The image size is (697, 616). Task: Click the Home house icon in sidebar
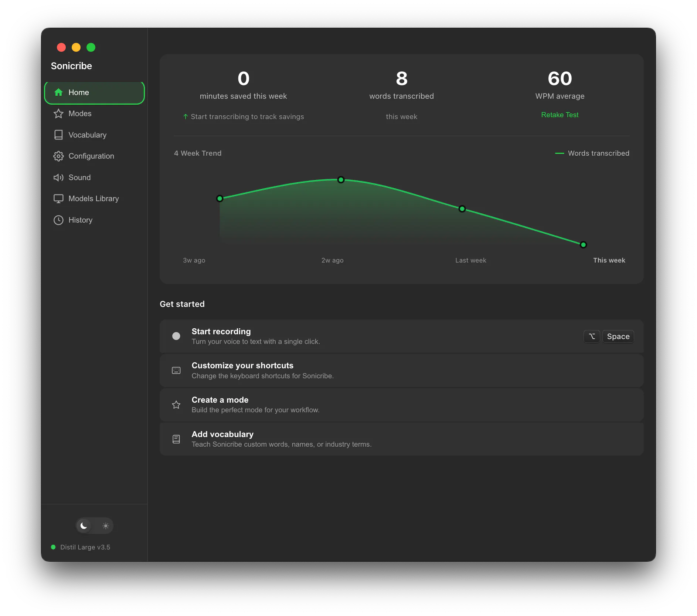click(x=58, y=92)
